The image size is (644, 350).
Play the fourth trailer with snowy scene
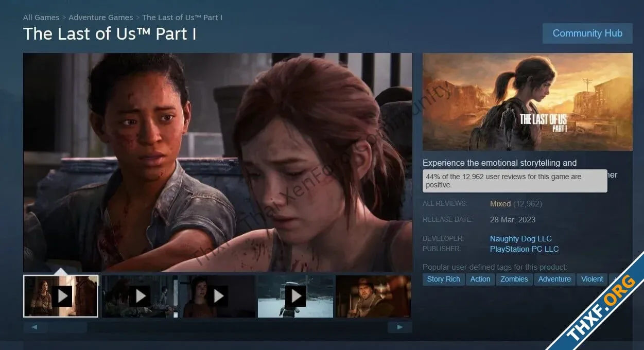click(x=295, y=296)
